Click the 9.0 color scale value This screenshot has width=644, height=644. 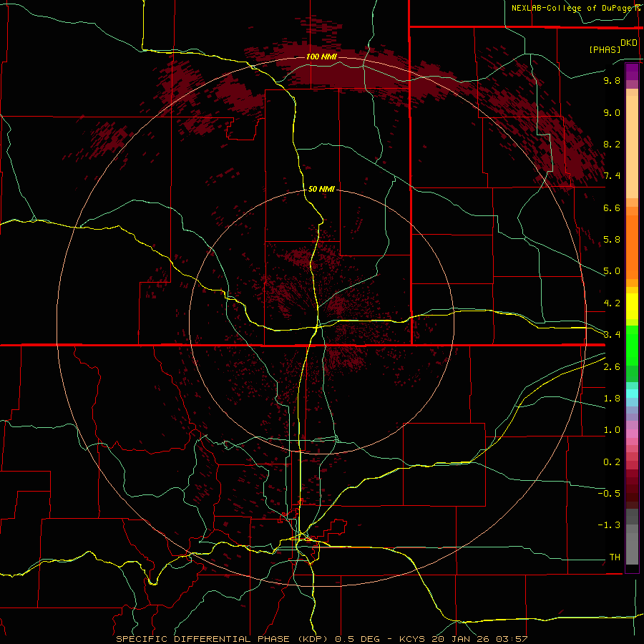coord(612,112)
